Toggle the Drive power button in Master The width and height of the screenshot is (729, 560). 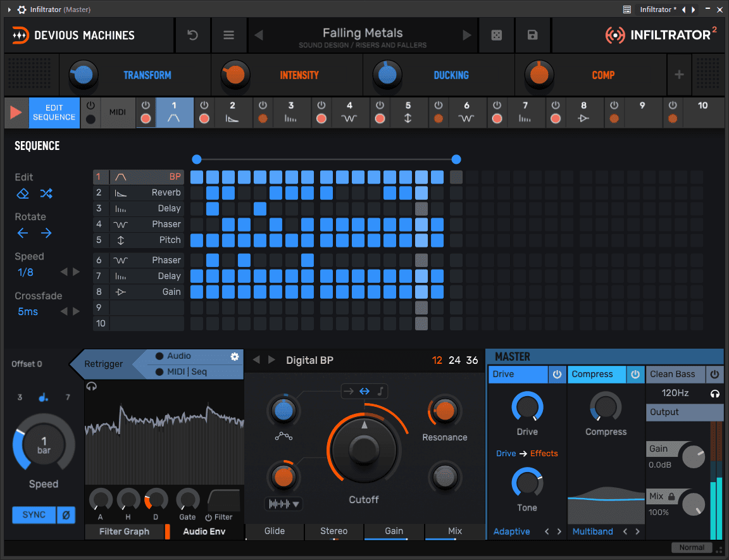coord(557,375)
